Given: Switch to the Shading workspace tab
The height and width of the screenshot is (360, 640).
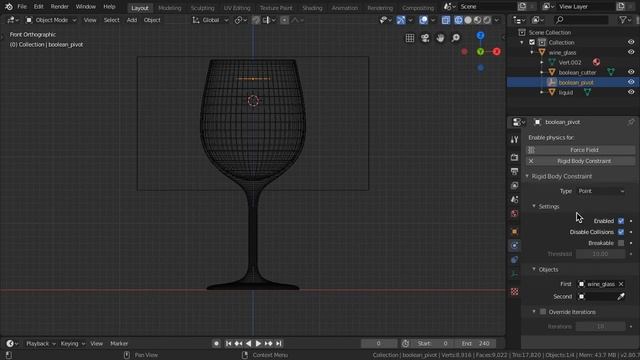Looking at the screenshot, I should click(312, 8).
